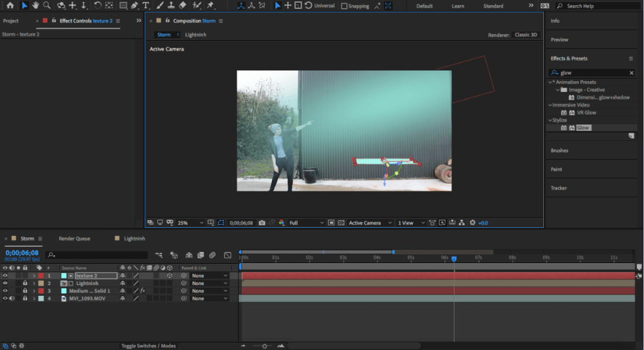The height and width of the screenshot is (350, 644).
Task: Click Toggle Switches / Modes button
Action: (x=149, y=346)
